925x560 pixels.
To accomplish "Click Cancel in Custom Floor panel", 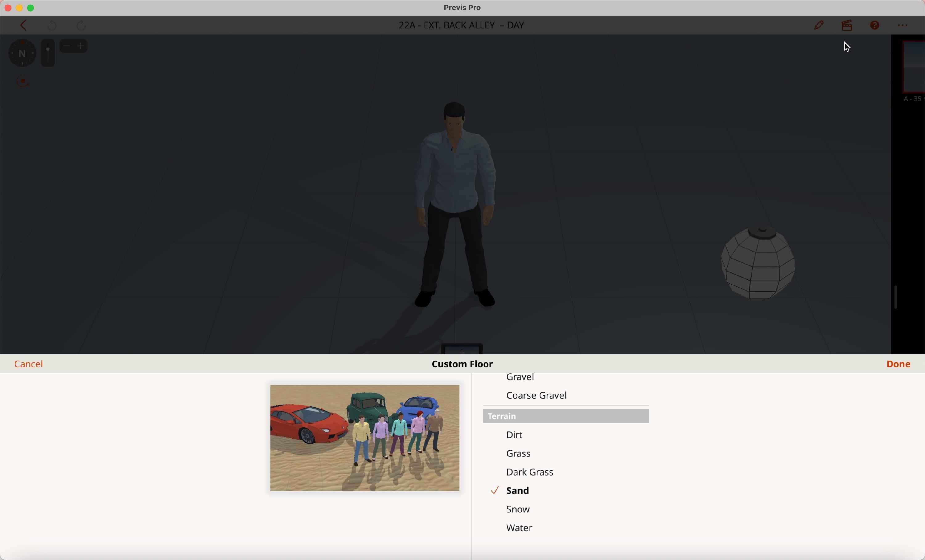I will coord(29,364).
